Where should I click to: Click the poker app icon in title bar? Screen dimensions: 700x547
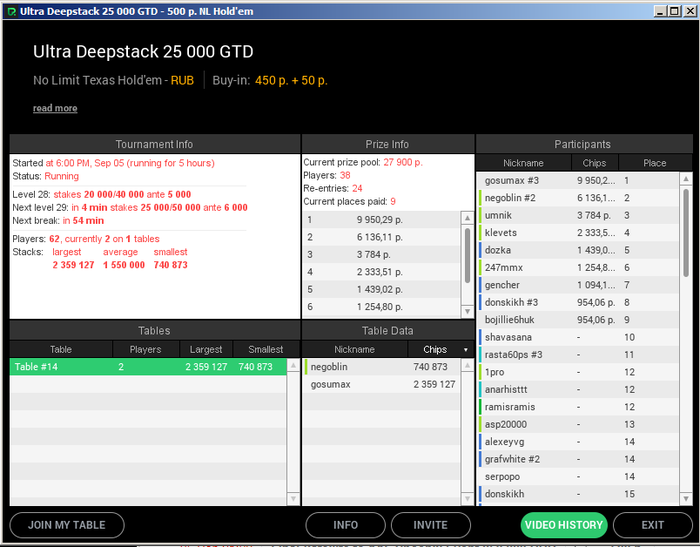coord(12,12)
